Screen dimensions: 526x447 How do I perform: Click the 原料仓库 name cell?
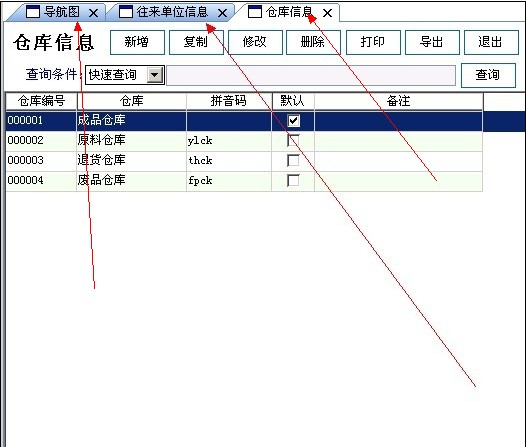[132, 141]
